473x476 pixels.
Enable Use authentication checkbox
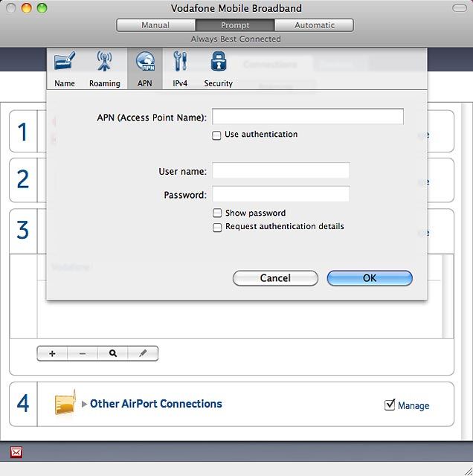tap(216, 135)
